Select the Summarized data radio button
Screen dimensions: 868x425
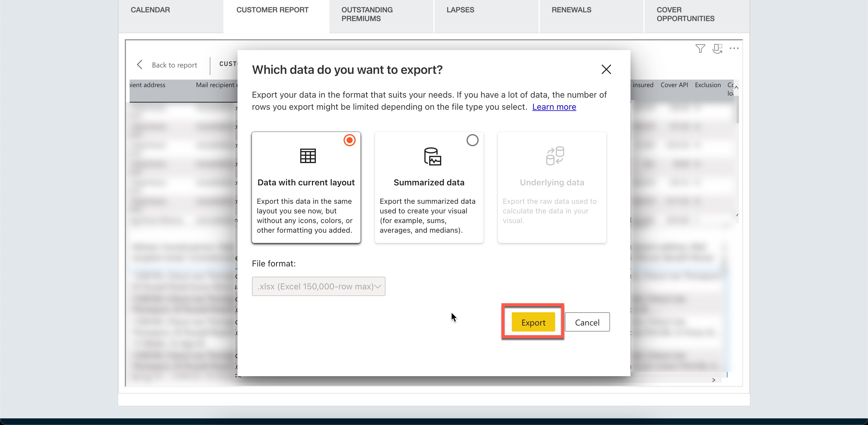pyautogui.click(x=472, y=140)
